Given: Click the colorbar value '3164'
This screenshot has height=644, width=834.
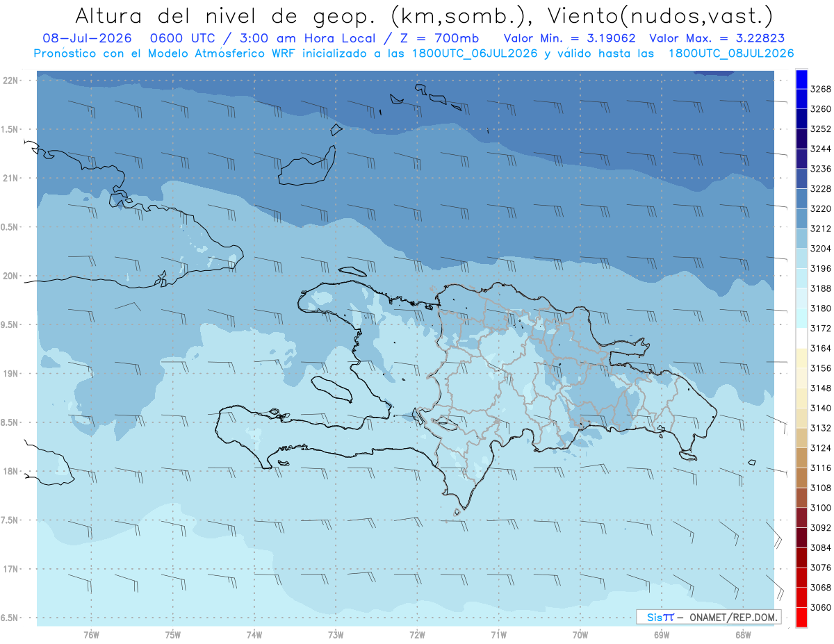Looking at the screenshot, I should [x=821, y=348].
